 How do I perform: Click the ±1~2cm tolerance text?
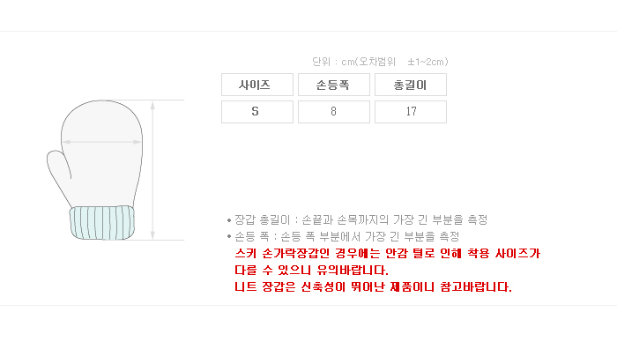[427, 62]
